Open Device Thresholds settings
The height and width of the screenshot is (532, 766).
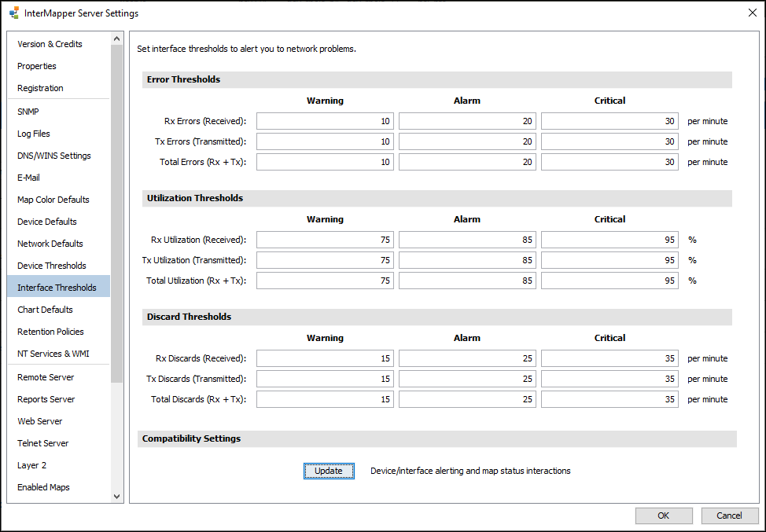pos(51,265)
